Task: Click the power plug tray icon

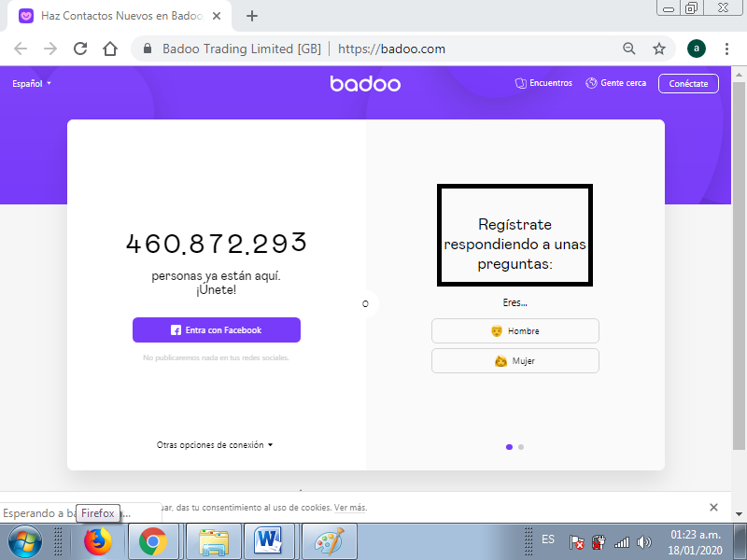Action: coord(599,542)
